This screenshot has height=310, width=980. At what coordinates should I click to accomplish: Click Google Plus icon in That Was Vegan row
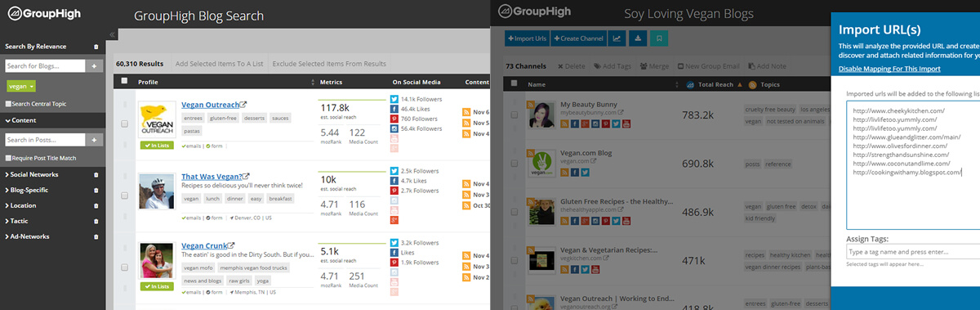[x=394, y=220]
